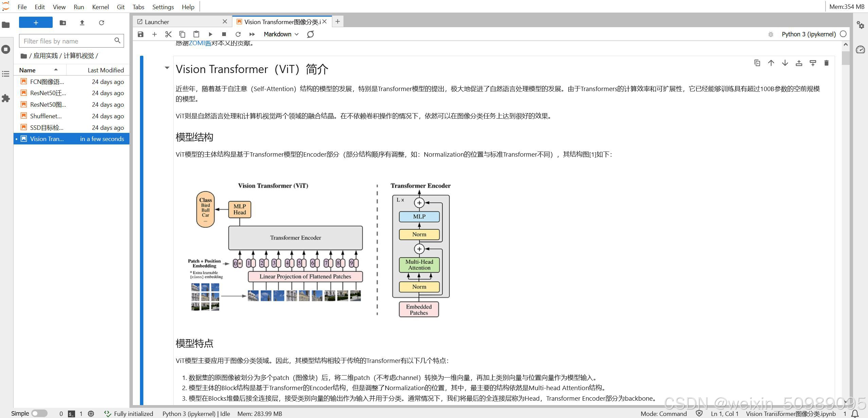Show the Table of Contents panel
This screenshot has width=868, height=418.
6,74
